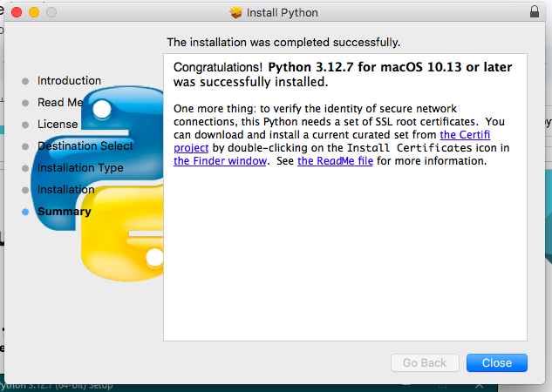
Task: Choose the Installation Type step
Action: [80, 168]
